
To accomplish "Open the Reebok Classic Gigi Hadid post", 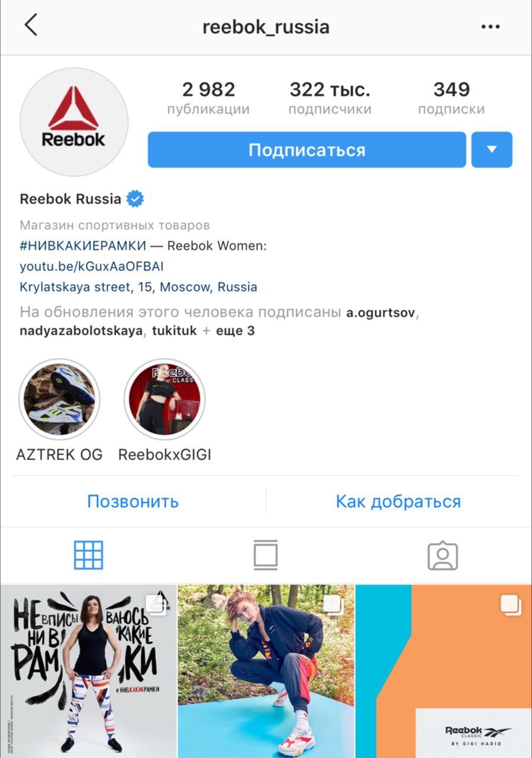I will [444, 672].
